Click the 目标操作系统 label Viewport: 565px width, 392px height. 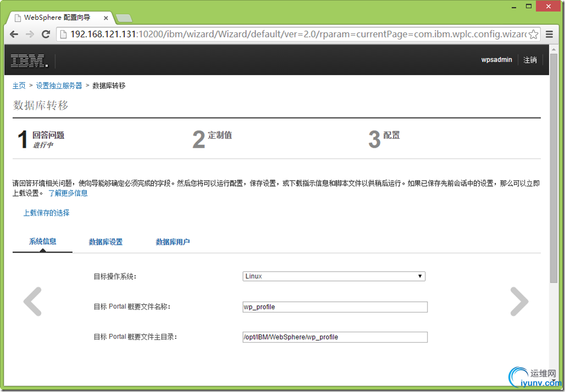click(115, 277)
